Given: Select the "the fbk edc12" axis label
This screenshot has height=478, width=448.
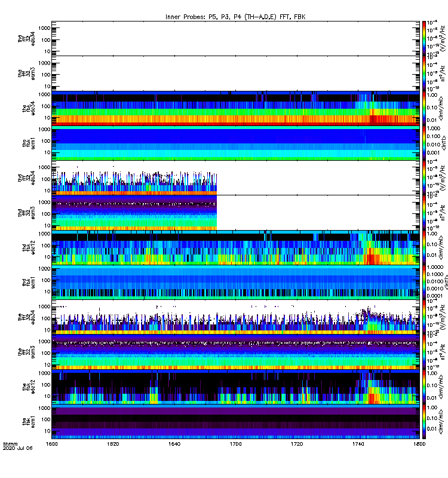Looking at the screenshot, I should 29,387.
